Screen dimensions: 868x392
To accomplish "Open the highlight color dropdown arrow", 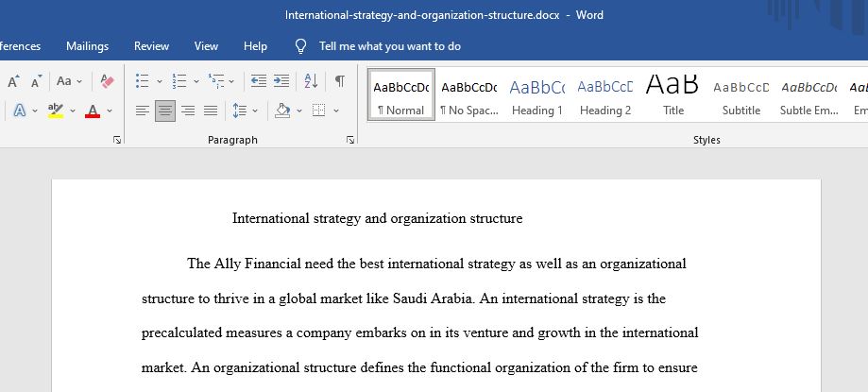I will (73, 111).
